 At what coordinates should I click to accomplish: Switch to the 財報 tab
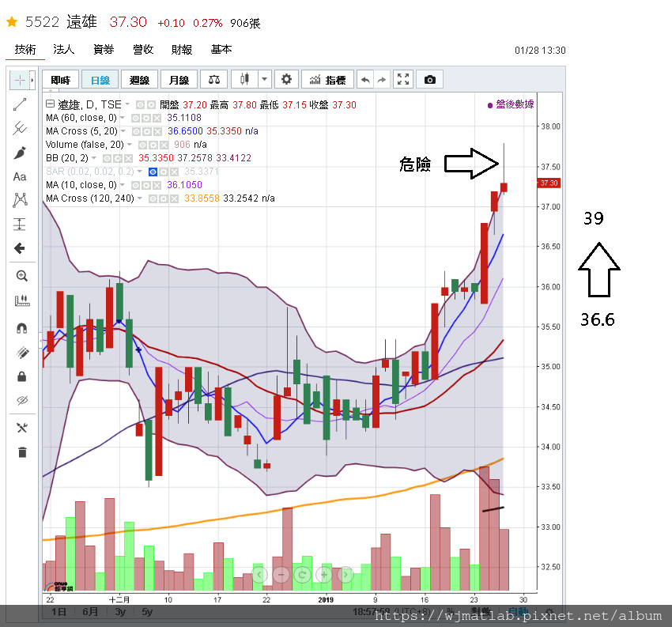coord(182,50)
